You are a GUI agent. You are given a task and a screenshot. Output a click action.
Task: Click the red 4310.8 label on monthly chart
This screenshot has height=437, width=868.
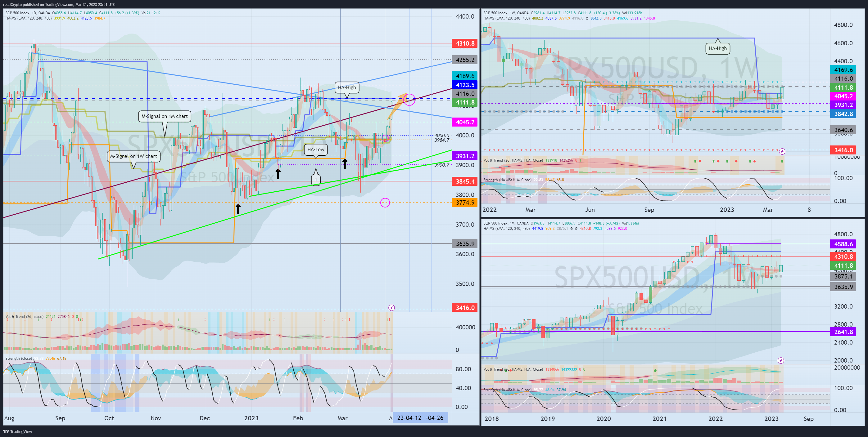843,256
